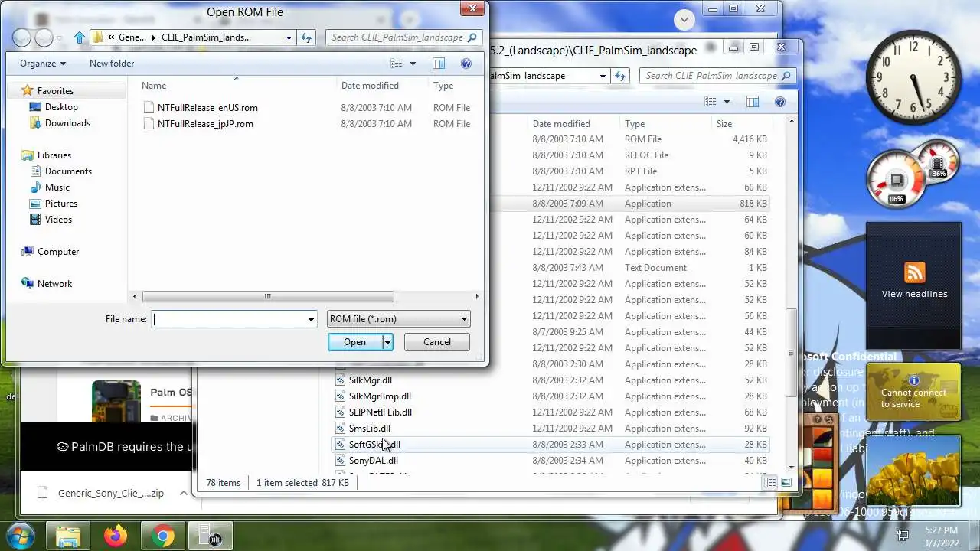This screenshot has height=551, width=980.
Task: Create a New folder in dialog
Action: coord(112,64)
